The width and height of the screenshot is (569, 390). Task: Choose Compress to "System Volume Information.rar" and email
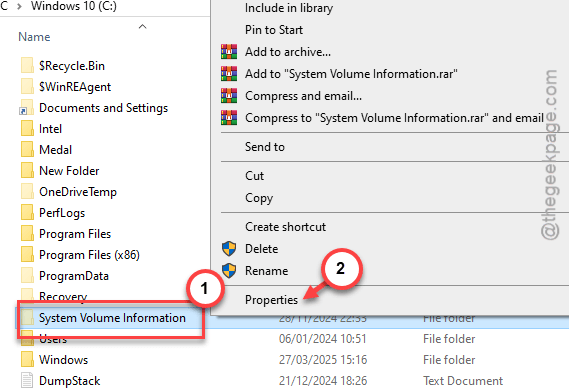[394, 118]
